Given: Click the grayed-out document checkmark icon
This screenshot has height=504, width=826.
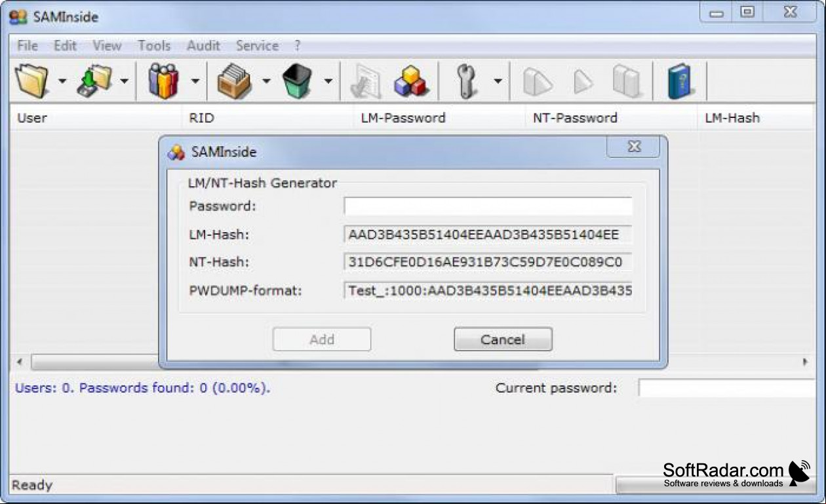Looking at the screenshot, I should pyautogui.click(x=366, y=82).
